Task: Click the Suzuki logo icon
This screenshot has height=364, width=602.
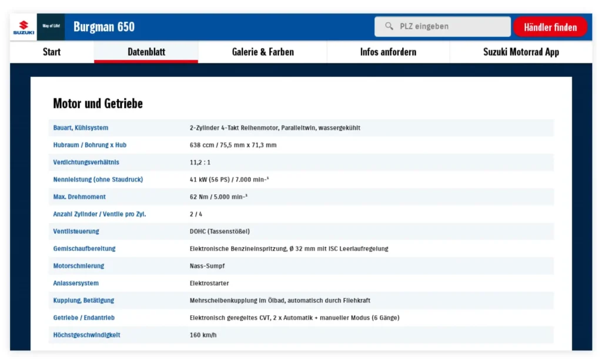Action: [24, 27]
